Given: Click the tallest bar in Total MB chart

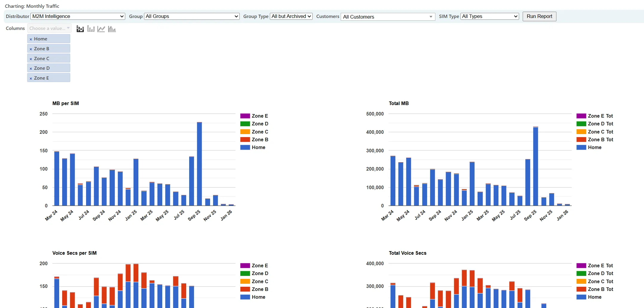Looking at the screenshot, I should pos(536,166).
